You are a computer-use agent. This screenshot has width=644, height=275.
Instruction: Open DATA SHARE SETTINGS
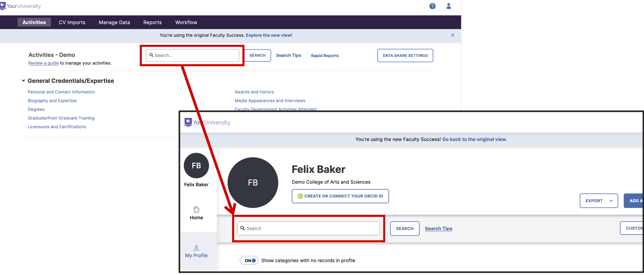405,56
